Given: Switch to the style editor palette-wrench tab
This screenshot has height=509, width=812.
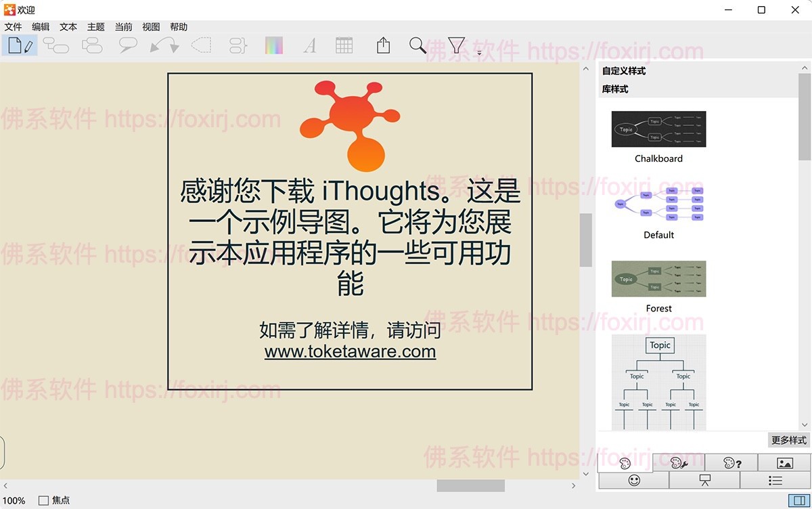Looking at the screenshot, I should (x=679, y=462).
